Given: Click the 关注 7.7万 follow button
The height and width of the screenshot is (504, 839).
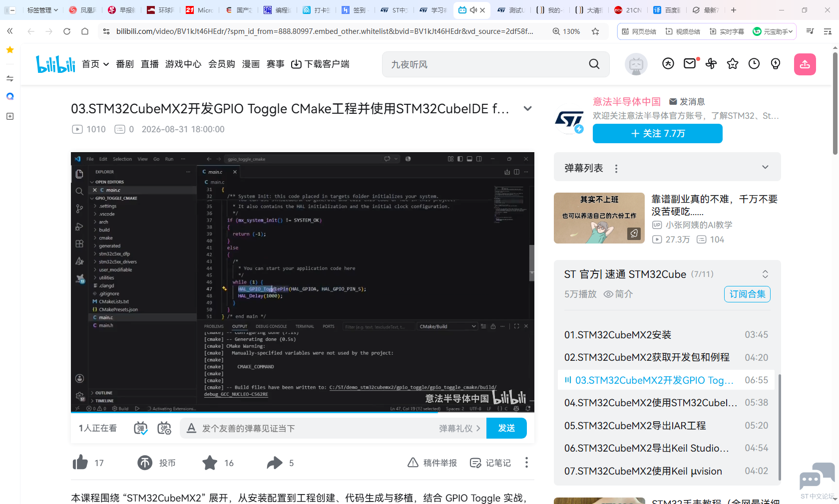Looking at the screenshot, I should [x=657, y=133].
